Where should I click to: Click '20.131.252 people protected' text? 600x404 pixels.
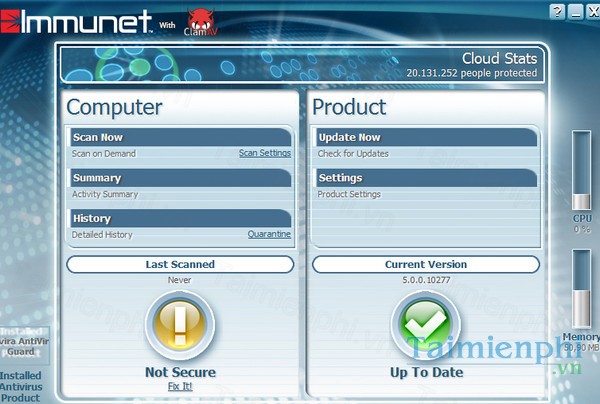(x=472, y=73)
